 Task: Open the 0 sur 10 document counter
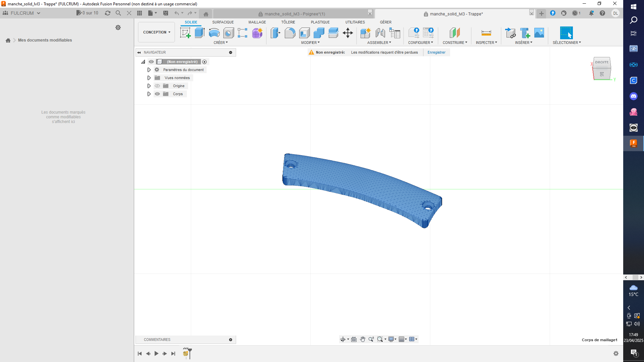(88, 13)
